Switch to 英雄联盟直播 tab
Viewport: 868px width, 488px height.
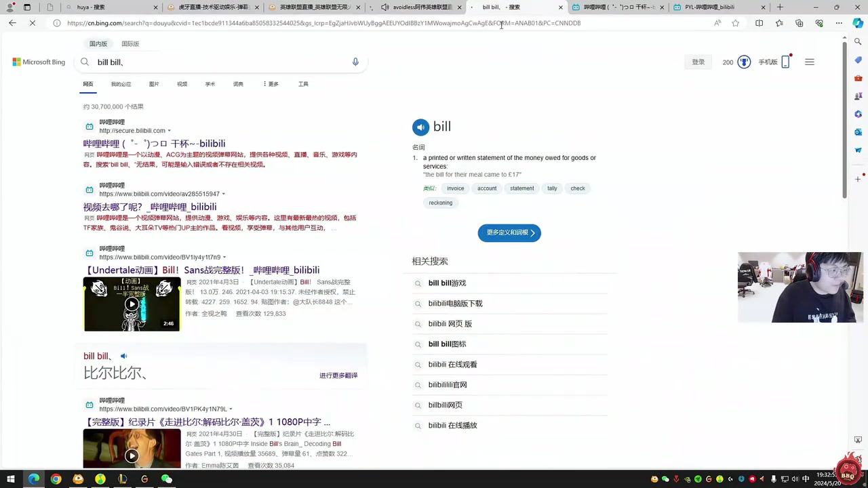point(315,7)
